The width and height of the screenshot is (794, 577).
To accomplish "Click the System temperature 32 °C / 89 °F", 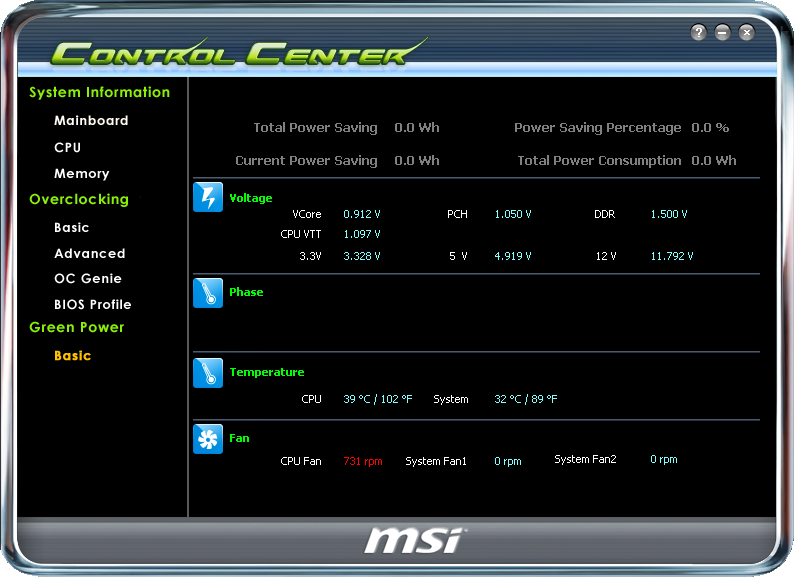I will (x=526, y=399).
